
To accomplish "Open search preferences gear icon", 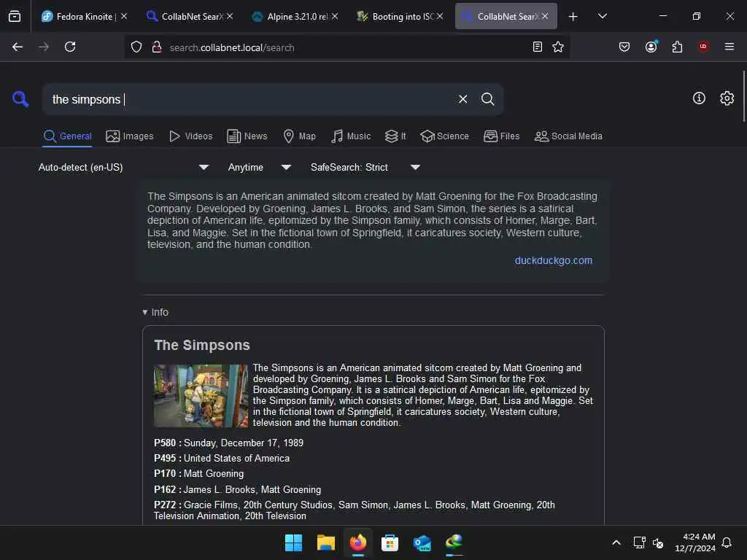I will [x=727, y=98].
